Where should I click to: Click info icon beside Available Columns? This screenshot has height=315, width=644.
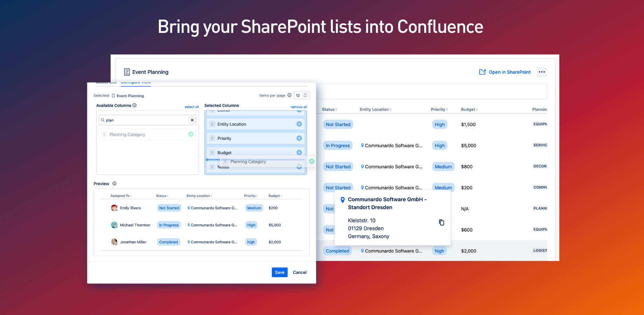point(134,105)
